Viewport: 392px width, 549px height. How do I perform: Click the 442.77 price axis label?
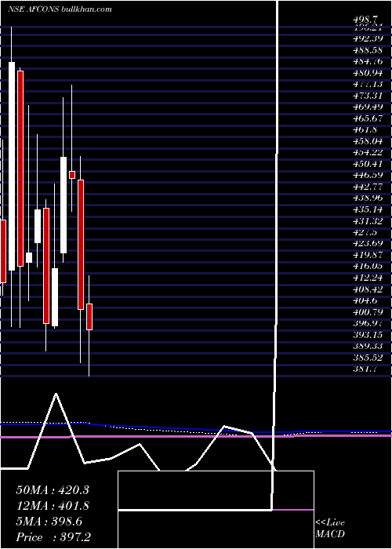pyautogui.click(x=368, y=187)
